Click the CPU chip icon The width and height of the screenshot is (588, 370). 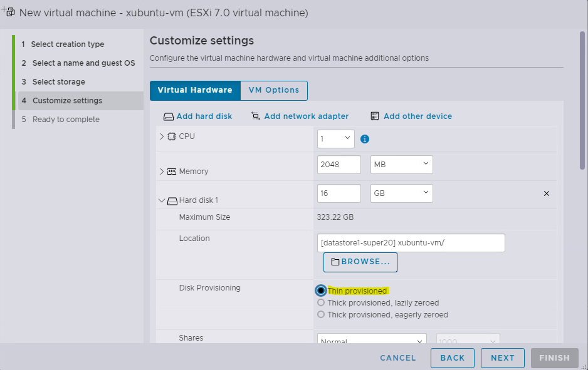pos(172,136)
